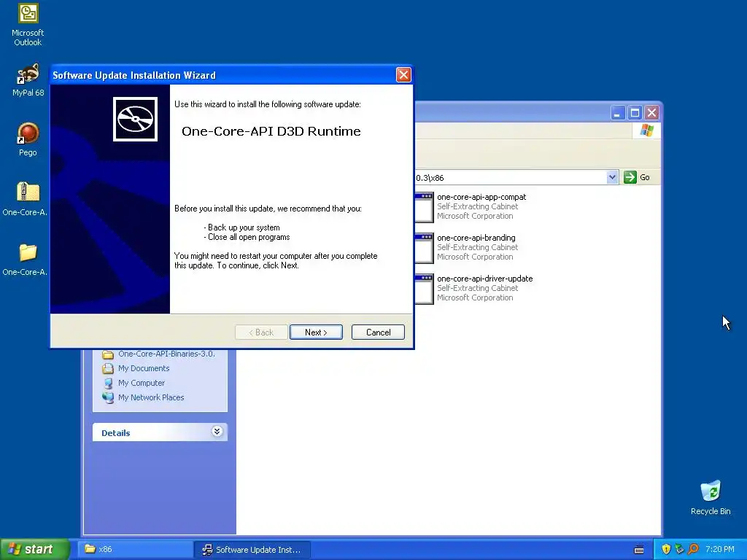The width and height of the screenshot is (747, 560).
Task: Click the setup disc icon in wizard
Action: (x=135, y=119)
